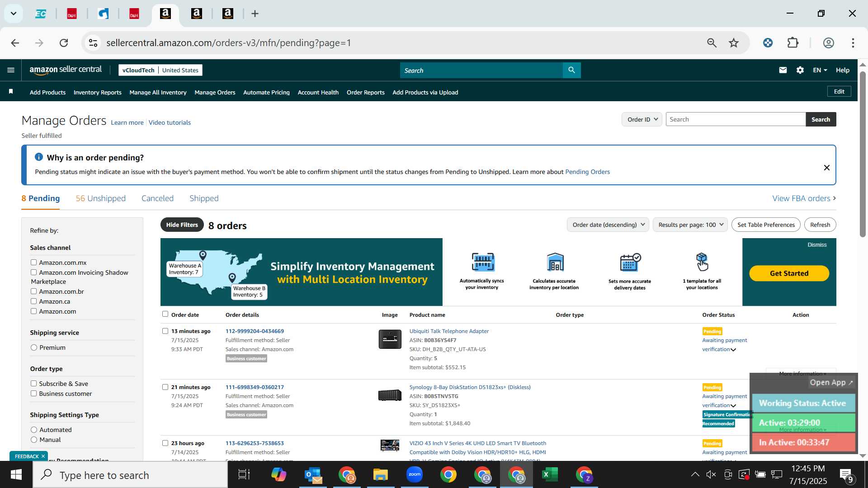
Task: Tick the select-all orders checkbox in header
Action: [x=165, y=314]
